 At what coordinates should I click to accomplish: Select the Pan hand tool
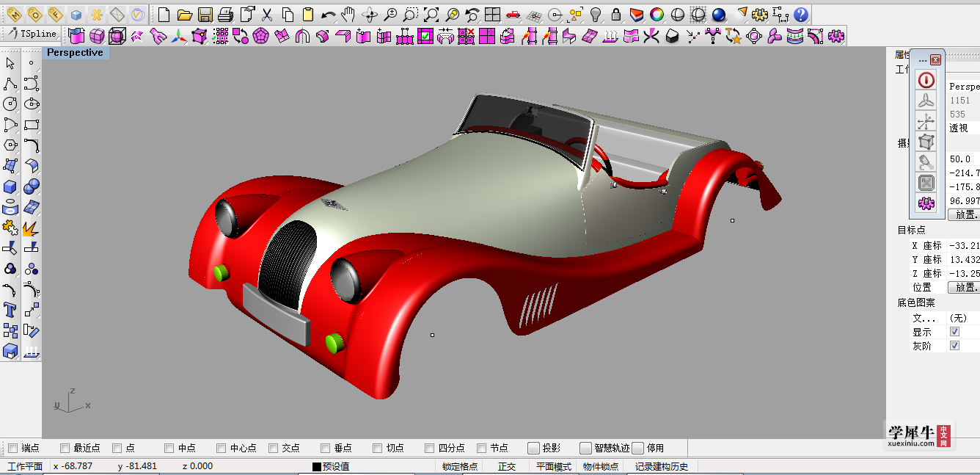[x=348, y=14]
